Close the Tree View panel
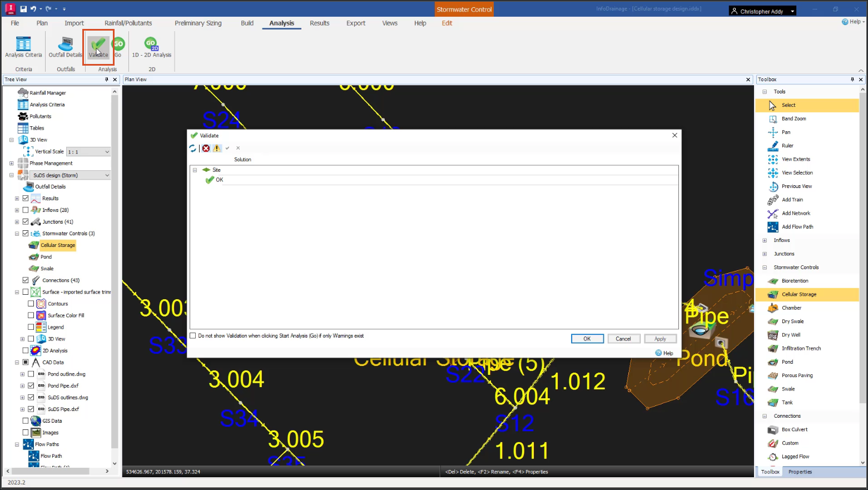The image size is (868, 490). (115, 80)
